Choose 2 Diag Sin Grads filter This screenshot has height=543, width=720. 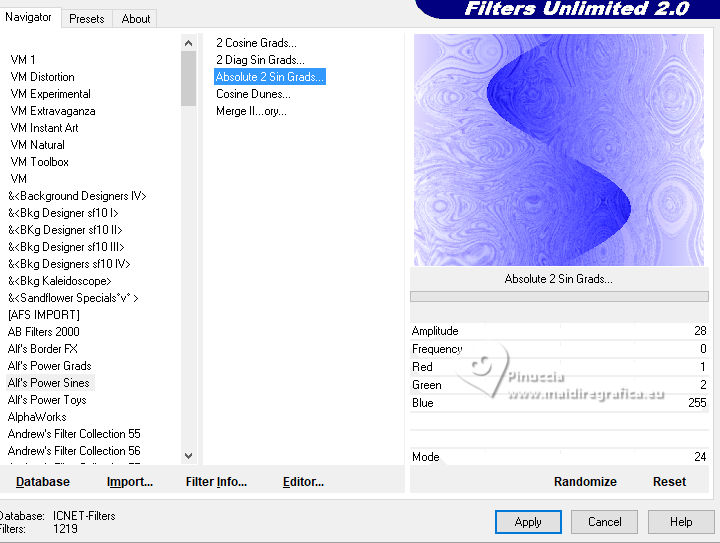pyautogui.click(x=260, y=60)
